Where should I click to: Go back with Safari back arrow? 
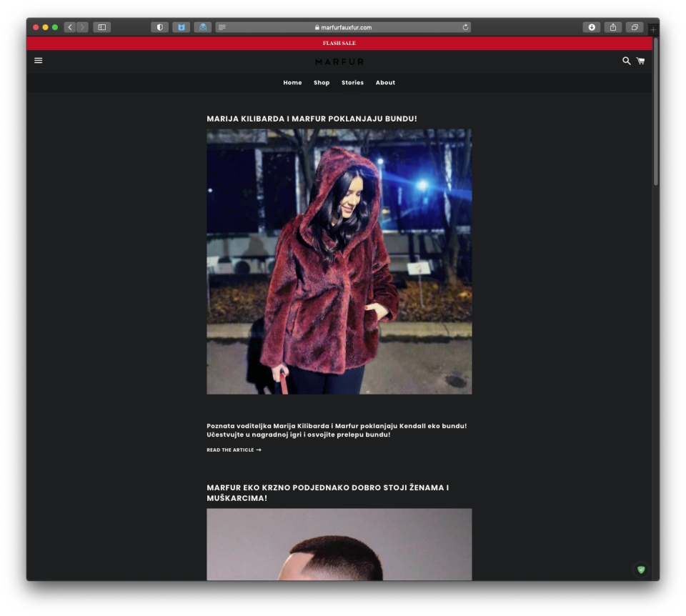pyautogui.click(x=70, y=27)
